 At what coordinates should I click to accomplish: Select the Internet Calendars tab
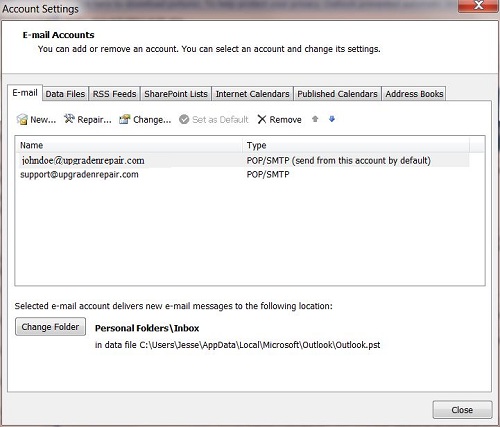[252, 94]
